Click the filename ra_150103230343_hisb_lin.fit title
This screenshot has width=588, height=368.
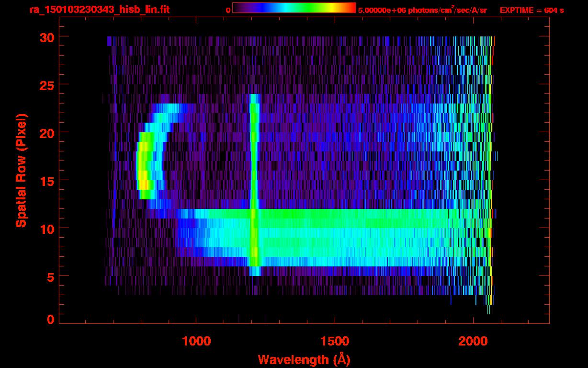(x=99, y=10)
